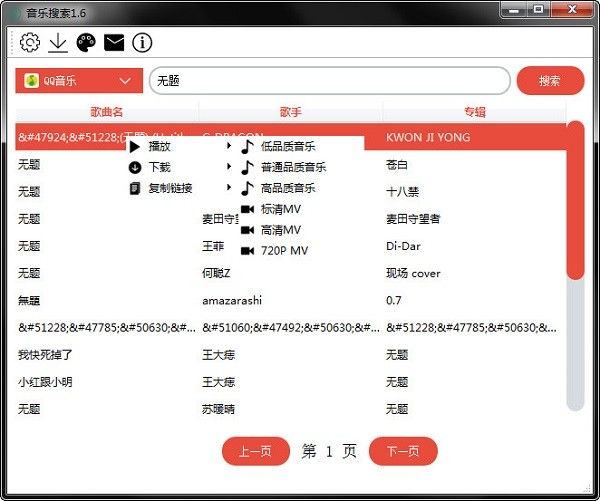600x501 pixels.
Task: Click the mail envelope icon
Action: click(x=114, y=42)
